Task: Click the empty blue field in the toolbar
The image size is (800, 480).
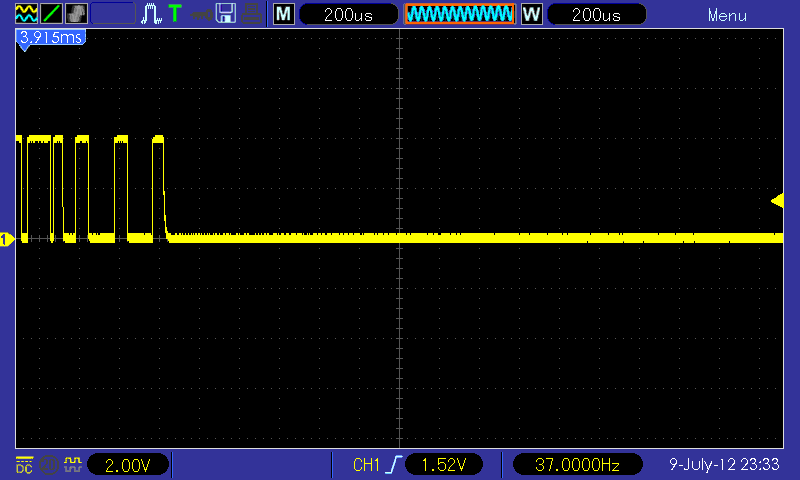Action: (x=113, y=14)
